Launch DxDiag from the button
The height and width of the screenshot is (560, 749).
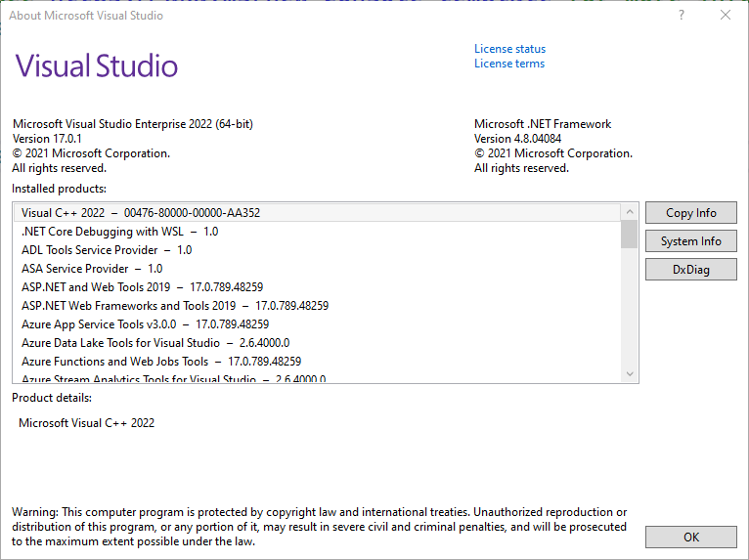(x=690, y=269)
